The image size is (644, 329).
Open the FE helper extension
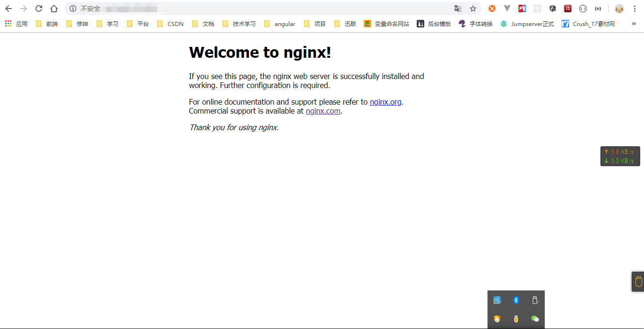click(x=522, y=9)
